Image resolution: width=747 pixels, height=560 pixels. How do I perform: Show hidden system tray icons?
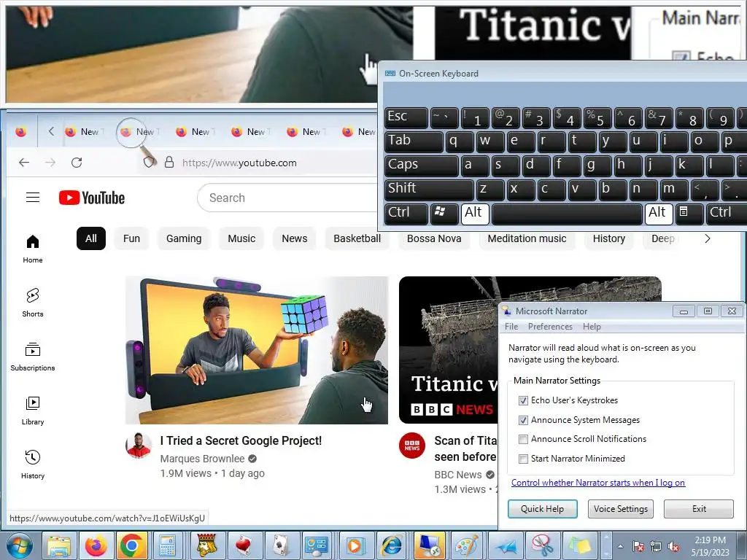click(x=620, y=546)
